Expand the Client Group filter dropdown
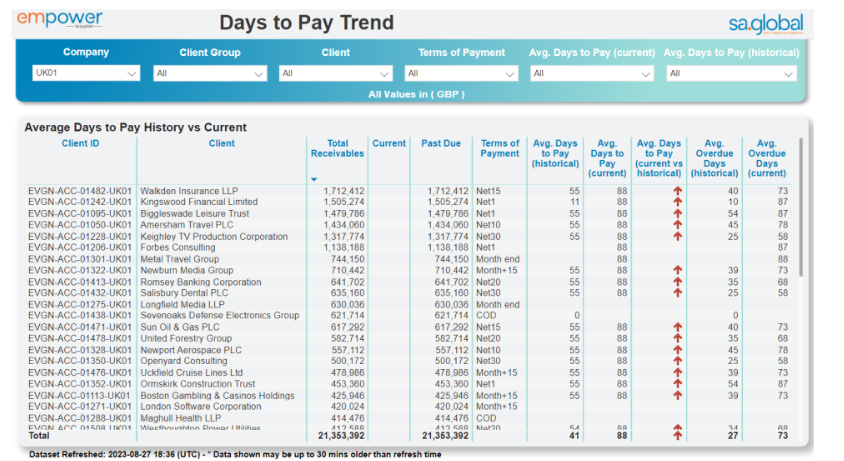 [210, 73]
